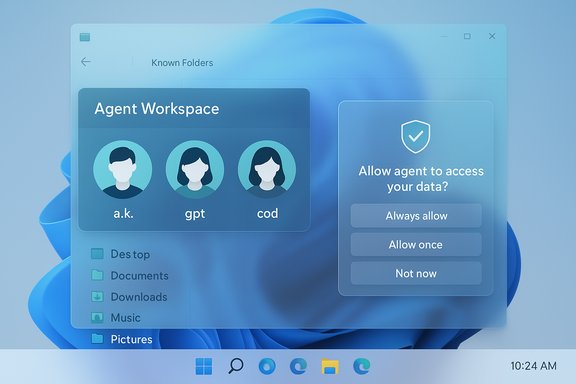The width and height of the screenshot is (576, 384).
Task: Select the a.k. agent avatar
Action: 122,169
